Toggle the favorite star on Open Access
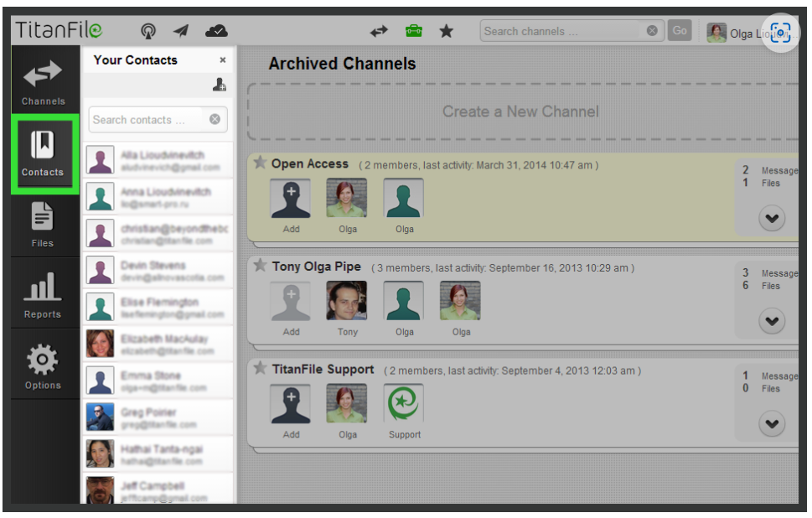This screenshot has height=518, width=812. [260, 163]
